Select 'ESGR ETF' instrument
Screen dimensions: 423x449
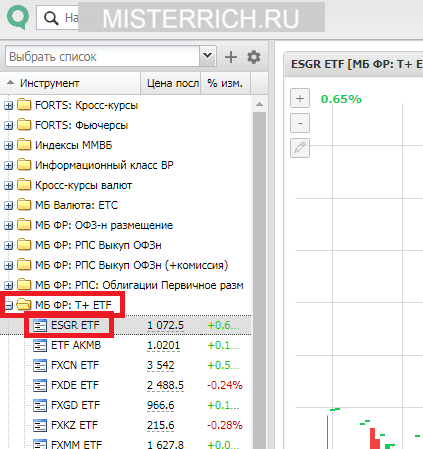tap(75, 325)
